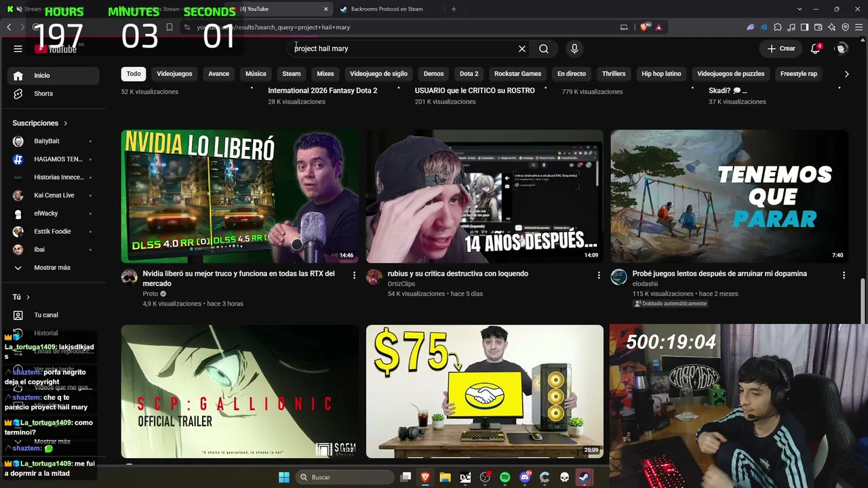Open Discord from the taskbar
Screen dimensions: 868x488
tap(524, 477)
